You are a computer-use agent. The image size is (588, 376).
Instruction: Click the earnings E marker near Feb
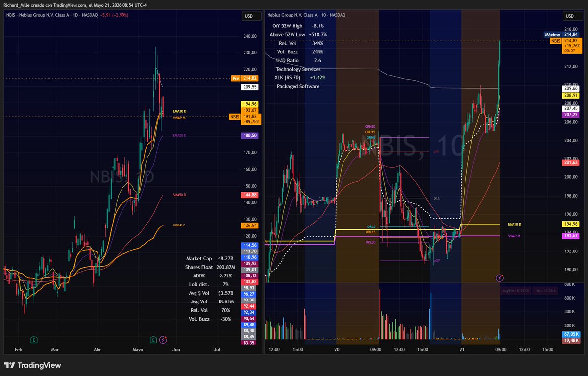tap(35, 339)
